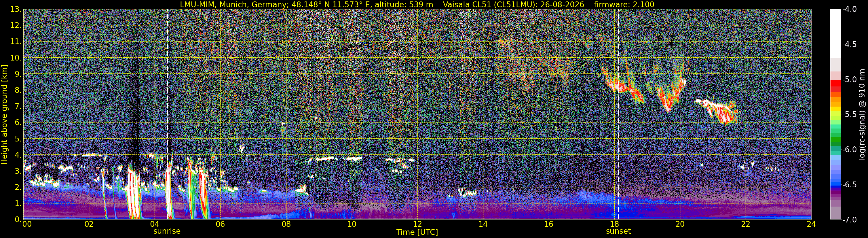The height and width of the screenshot is (238, 868).
Task: Click the 08 time axis tick label
Action: [x=286, y=224]
